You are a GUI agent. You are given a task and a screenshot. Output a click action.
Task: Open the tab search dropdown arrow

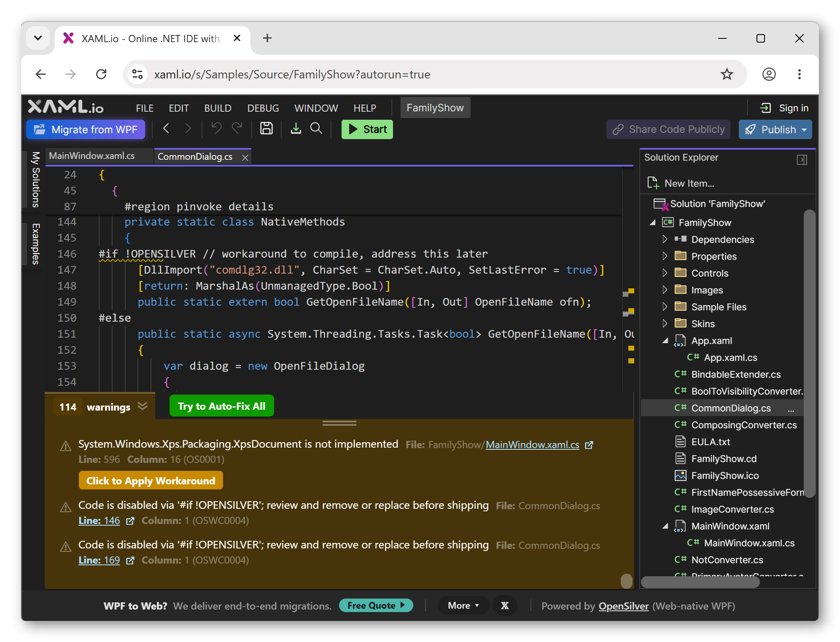(x=38, y=38)
